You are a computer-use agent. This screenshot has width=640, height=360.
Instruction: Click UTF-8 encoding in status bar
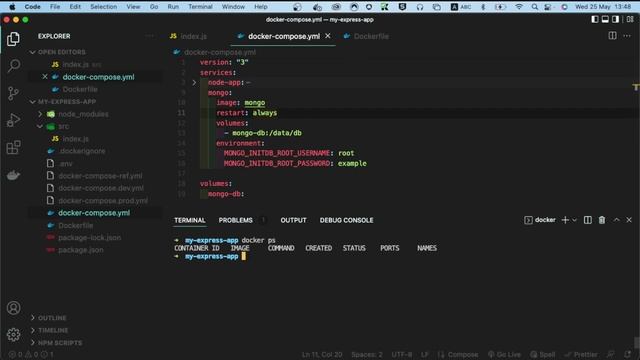point(402,354)
